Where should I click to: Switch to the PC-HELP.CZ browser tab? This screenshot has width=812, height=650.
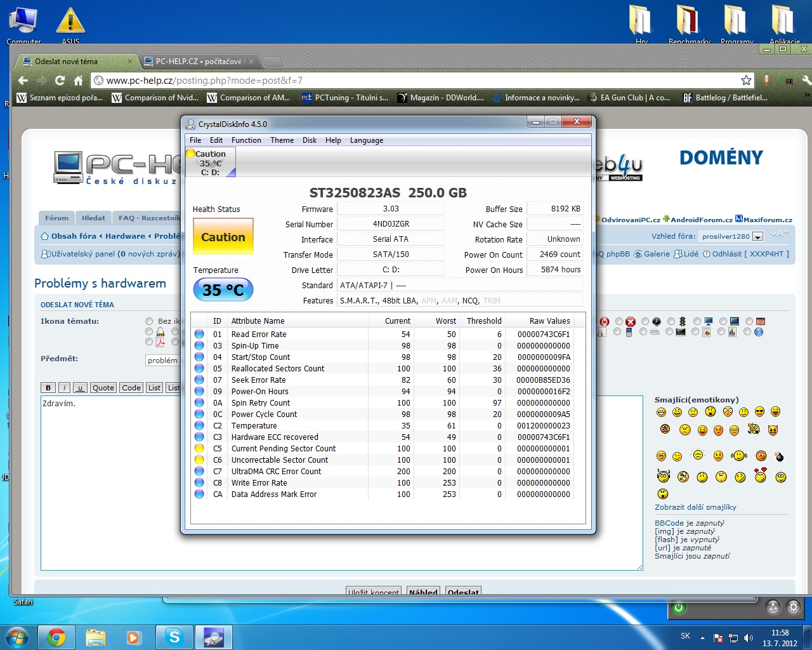(198, 62)
